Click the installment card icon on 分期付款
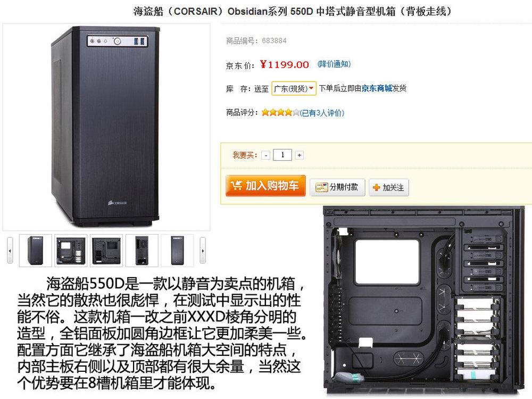The width and height of the screenshot is (532, 399). (x=321, y=187)
